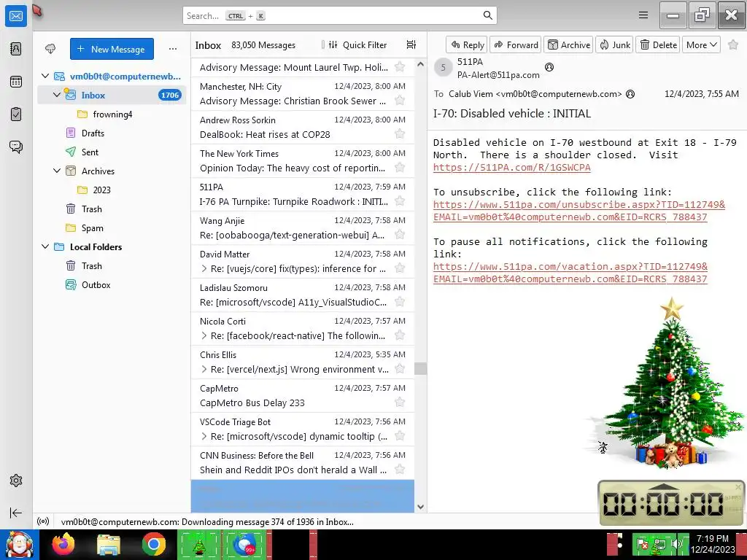Open the 511PA.com/R/1GSWCPA link
Viewport: 747px width, 560px height.
(511, 168)
